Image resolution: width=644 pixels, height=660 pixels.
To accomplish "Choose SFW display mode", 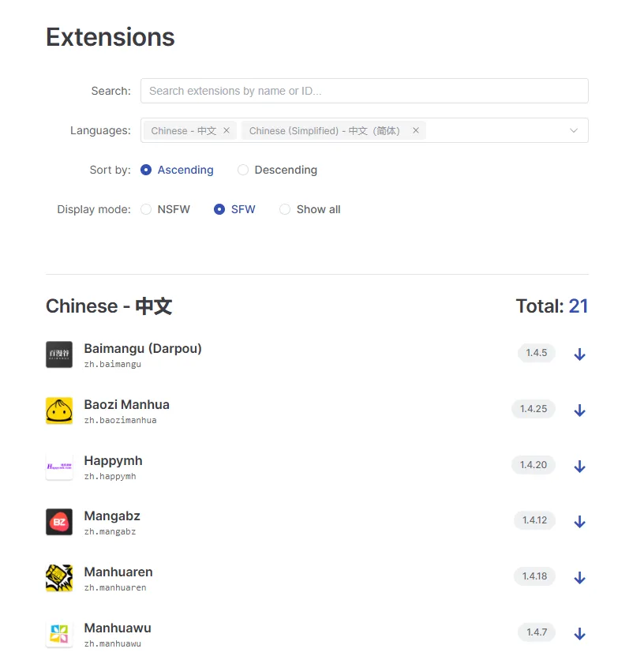I will 219,209.
